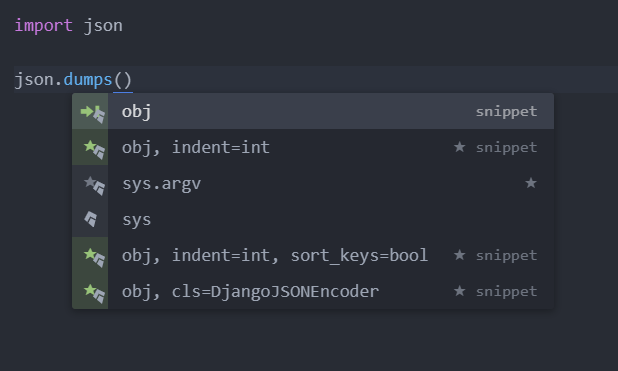Image resolution: width=618 pixels, height=371 pixels.
Task: Place cursor inside the dumps() parentheses
Action: (x=123, y=80)
